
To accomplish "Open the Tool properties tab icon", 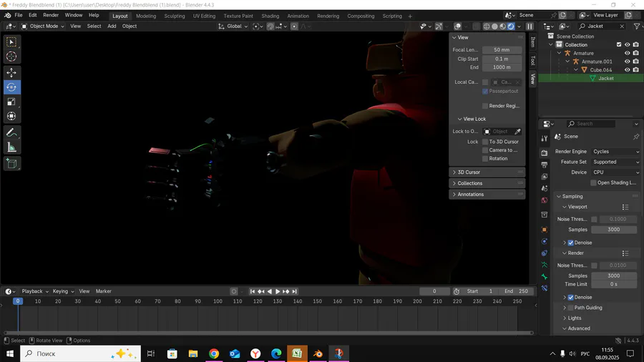I will click(545, 138).
